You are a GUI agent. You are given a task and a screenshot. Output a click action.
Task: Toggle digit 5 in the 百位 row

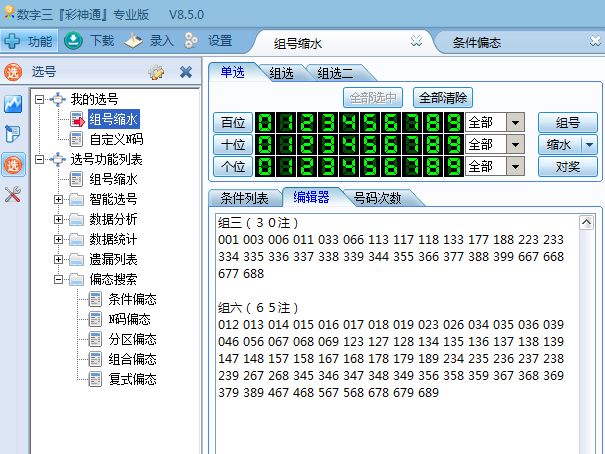tap(369, 122)
